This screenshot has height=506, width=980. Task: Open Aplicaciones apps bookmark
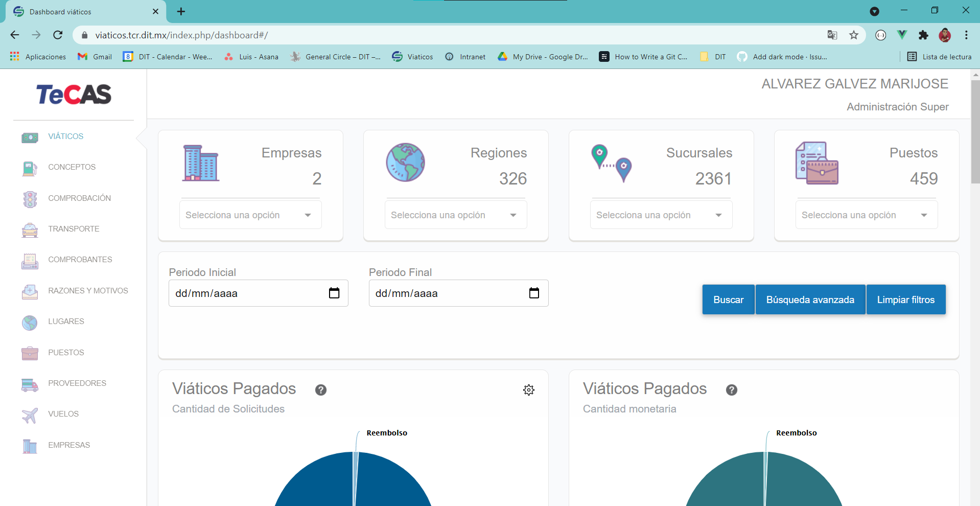pyautogui.click(x=38, y=57)
